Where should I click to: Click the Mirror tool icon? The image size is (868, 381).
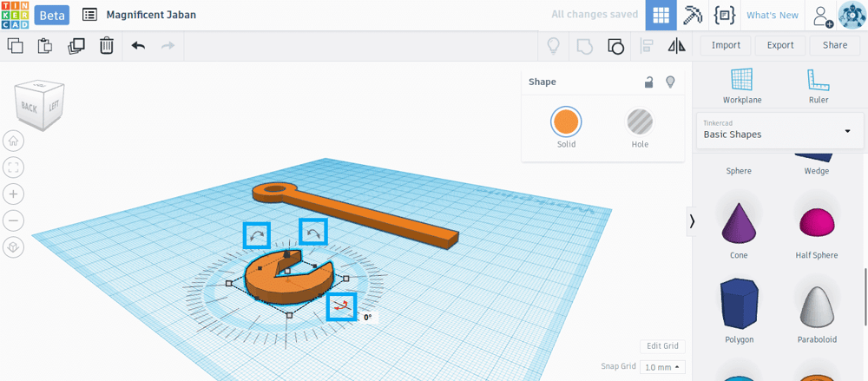tap(676, 46)
